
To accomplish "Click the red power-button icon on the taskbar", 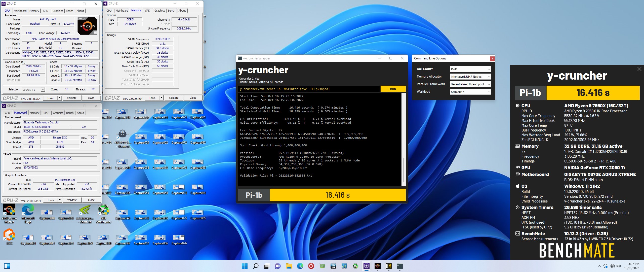I will pyautogui.click(x=311, y=266).
